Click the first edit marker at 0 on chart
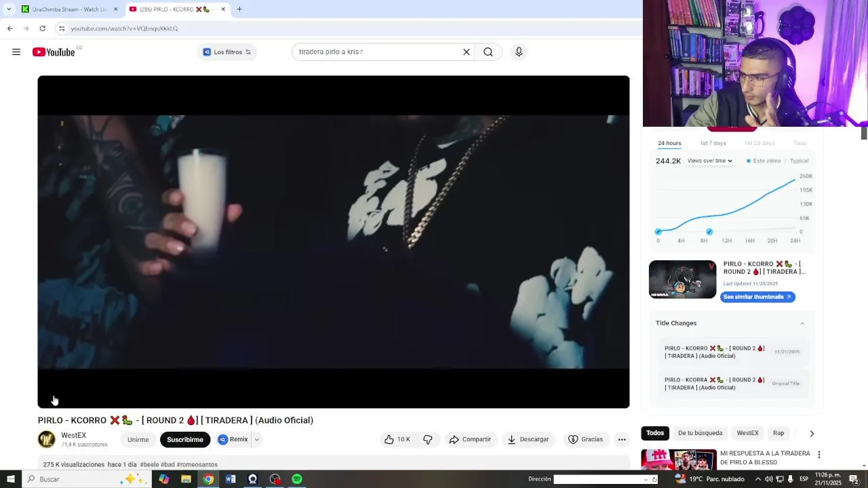The image size is (868, 488). (x=658, y=232)
